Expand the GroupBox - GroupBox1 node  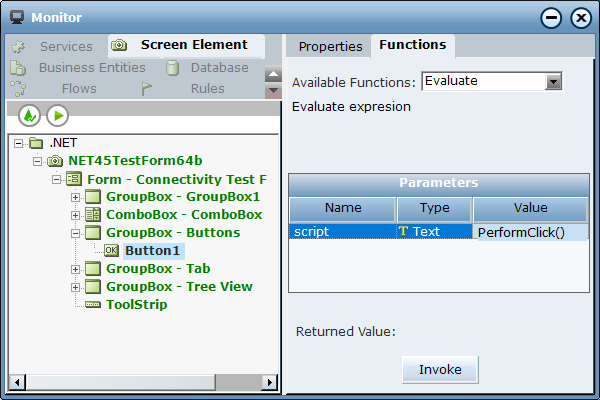click(x=75, y=197)
